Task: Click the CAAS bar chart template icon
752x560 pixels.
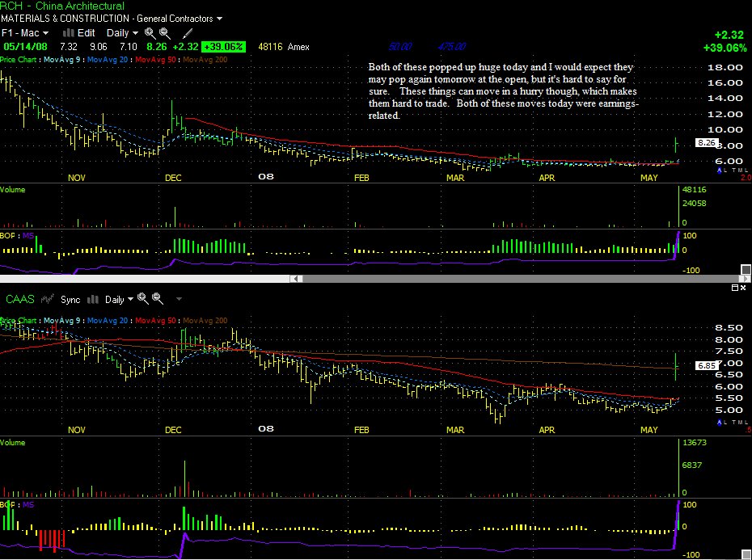Action: click(x=93, y=300)
